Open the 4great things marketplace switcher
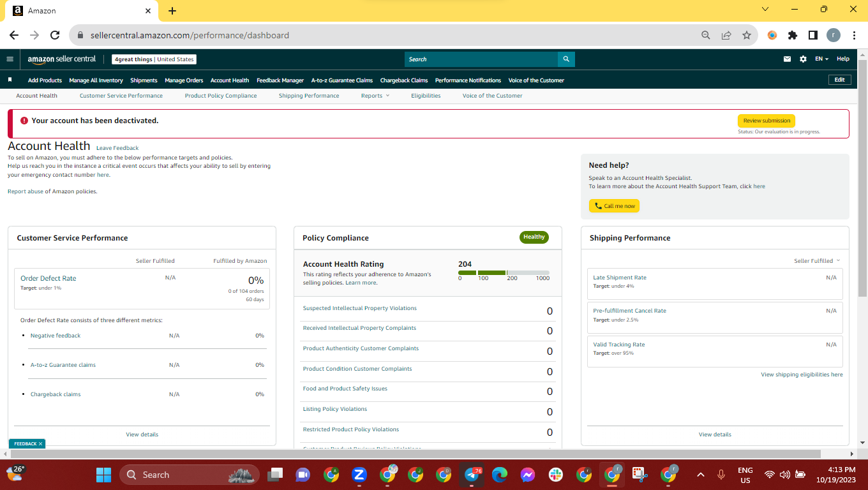This screenshot has width=868, height=490. click(154, 59)
